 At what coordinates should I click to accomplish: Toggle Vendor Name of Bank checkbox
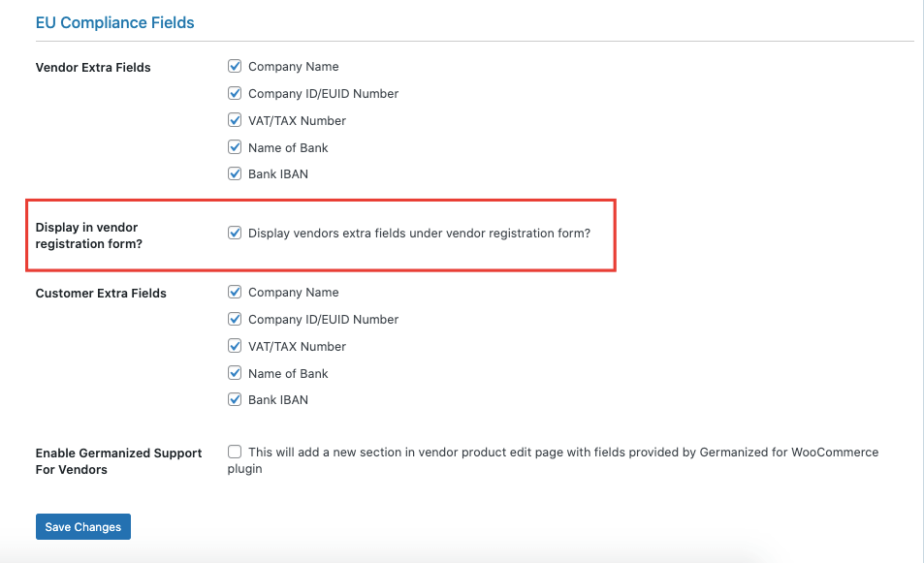[235, 146]
